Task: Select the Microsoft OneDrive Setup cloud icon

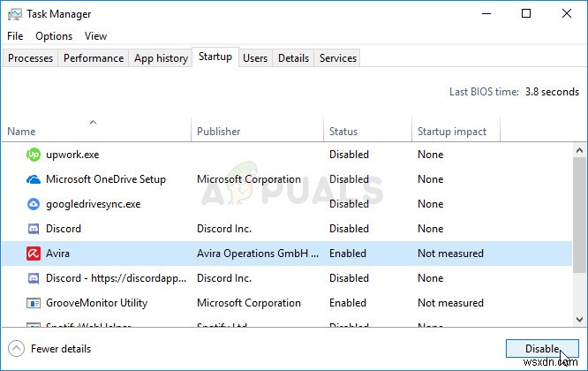Action: 34,179
